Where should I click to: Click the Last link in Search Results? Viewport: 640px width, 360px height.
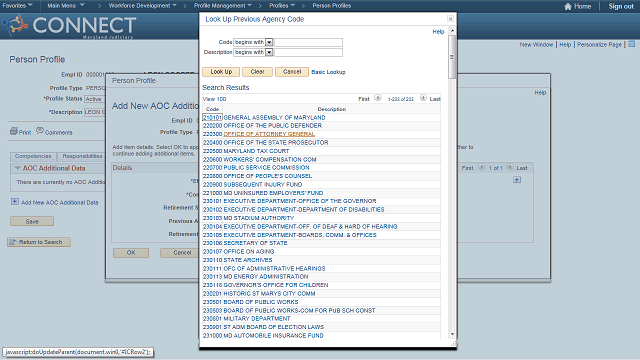435,99
